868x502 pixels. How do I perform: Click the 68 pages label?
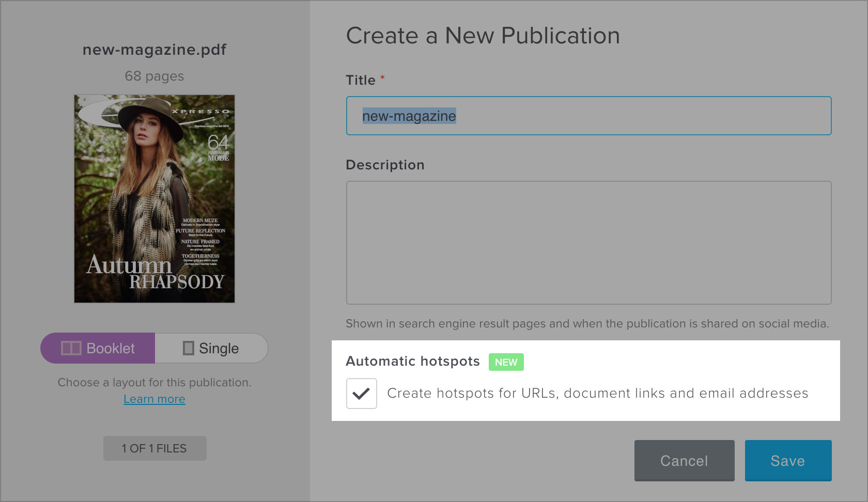pos(154,76)
